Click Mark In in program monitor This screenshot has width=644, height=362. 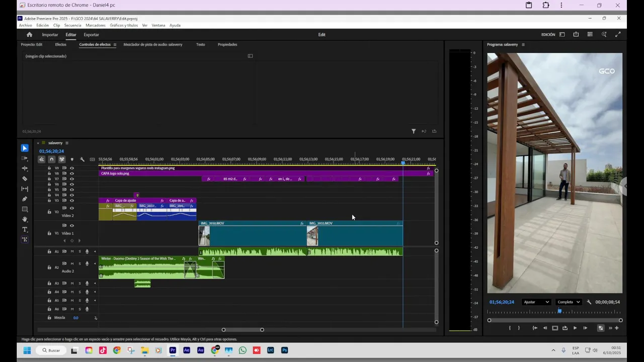coord(510,328)
